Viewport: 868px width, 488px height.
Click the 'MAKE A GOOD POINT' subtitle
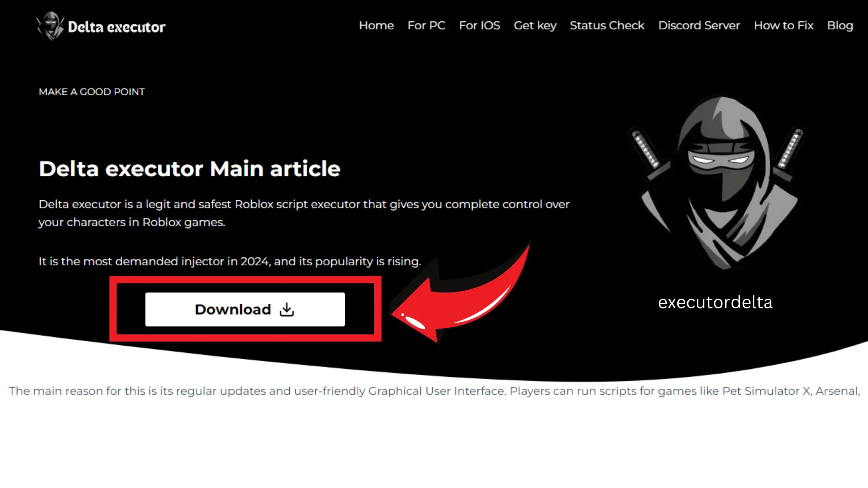(x=92, y=92)
